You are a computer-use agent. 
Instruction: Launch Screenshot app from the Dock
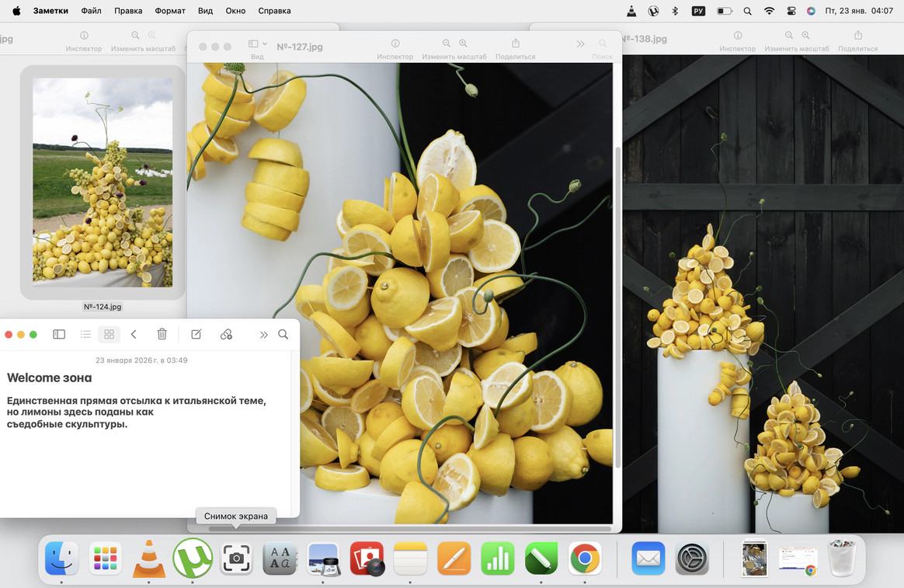pos(236,558)
